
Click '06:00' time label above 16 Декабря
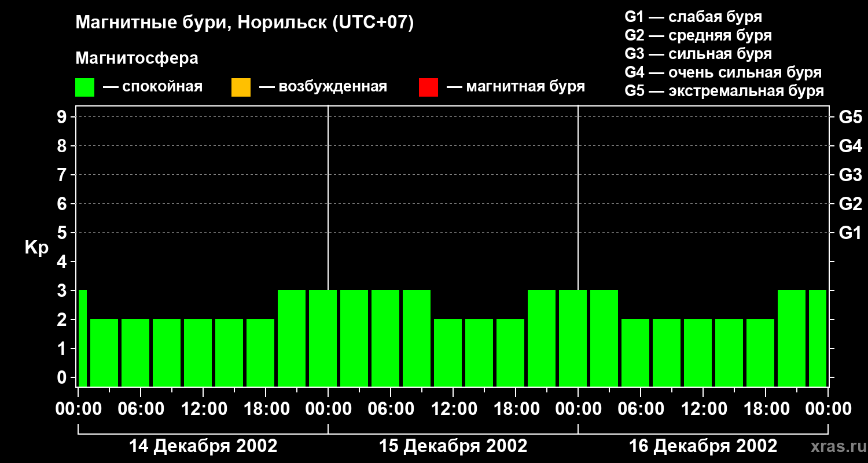(641, 409)
